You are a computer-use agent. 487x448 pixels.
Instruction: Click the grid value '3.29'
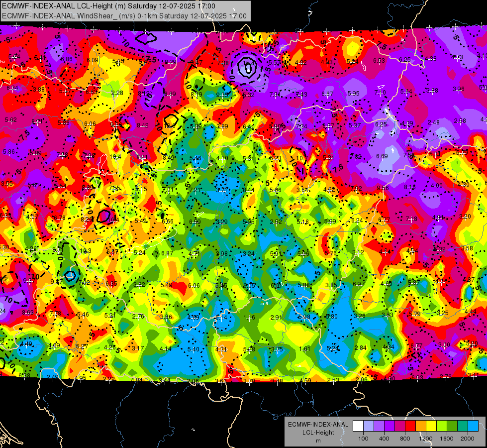tap(222, 222)
